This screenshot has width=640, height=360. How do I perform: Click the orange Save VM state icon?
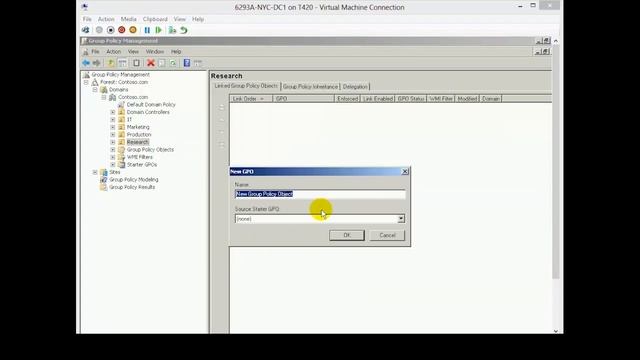(x=133, y=30)
